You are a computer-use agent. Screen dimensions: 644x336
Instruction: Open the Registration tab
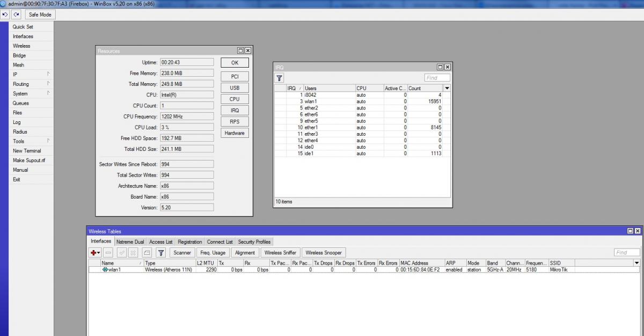tap(190, 242)
